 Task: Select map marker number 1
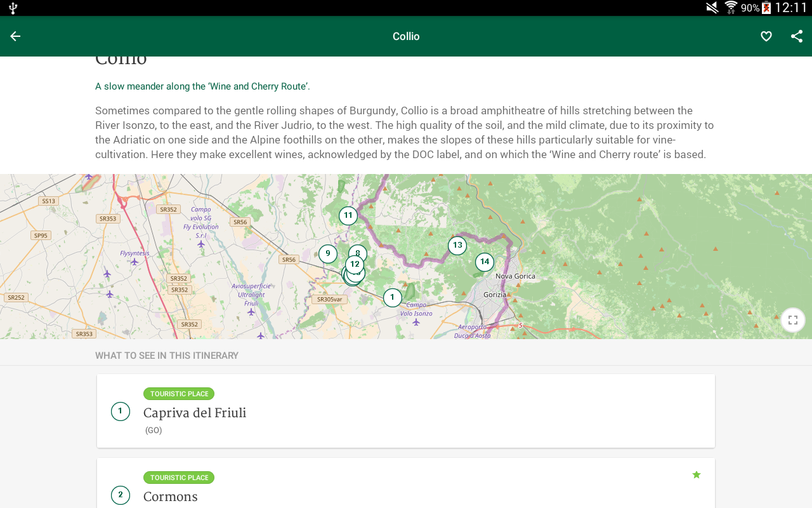[393, 297]
